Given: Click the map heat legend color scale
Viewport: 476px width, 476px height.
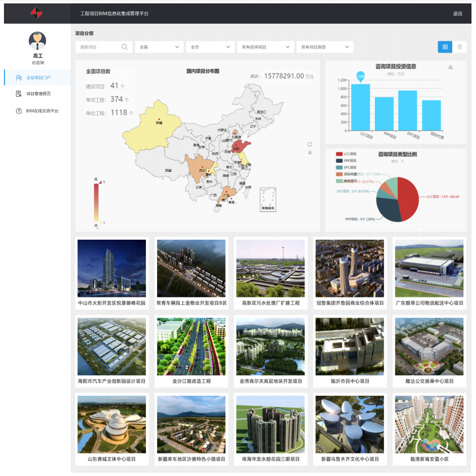Looking at the screenshot, I should [x=97, y=202].
